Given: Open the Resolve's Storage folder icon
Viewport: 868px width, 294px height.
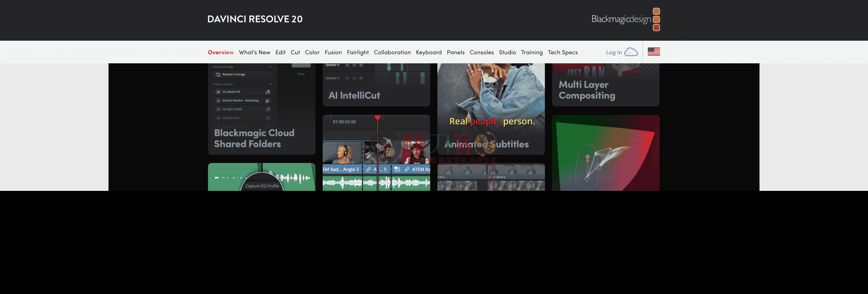Looking at the screenshot, I should click(218, 74).
